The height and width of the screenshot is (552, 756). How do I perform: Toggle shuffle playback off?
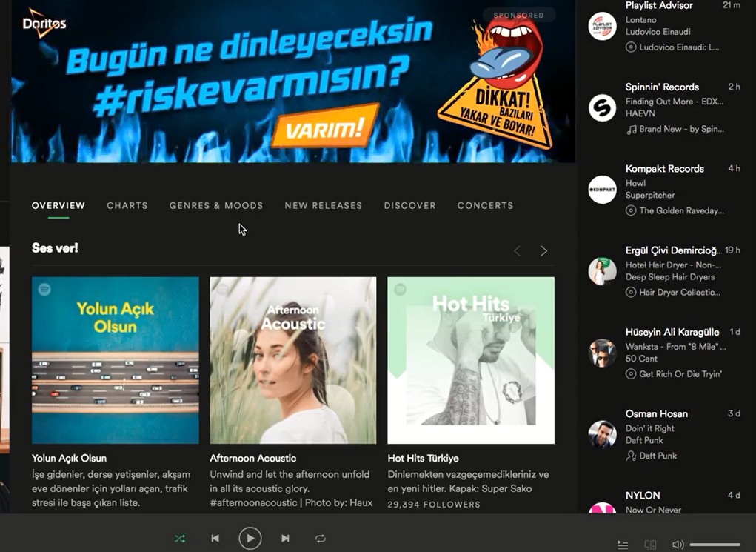[x=180, y=539]
